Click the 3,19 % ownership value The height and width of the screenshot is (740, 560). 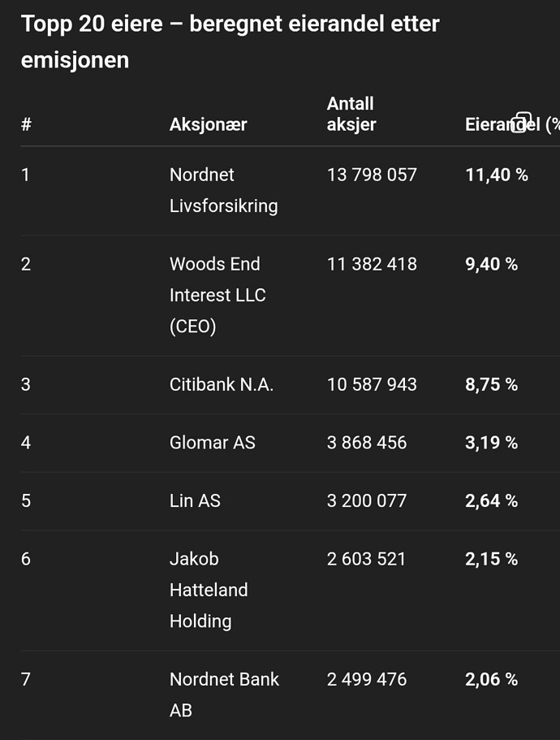pos(491,443)
